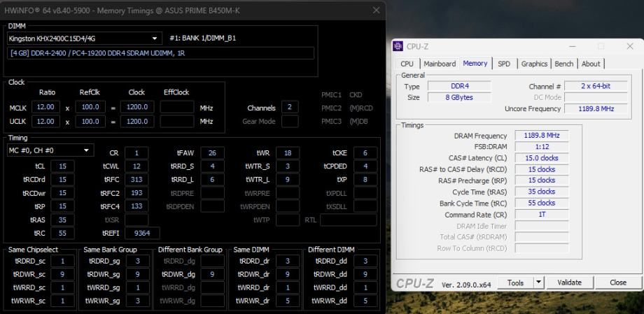Select the FSB:DRAM 1:12 value
Viewport: 644px width, 314px height.
tap(542, 147)
